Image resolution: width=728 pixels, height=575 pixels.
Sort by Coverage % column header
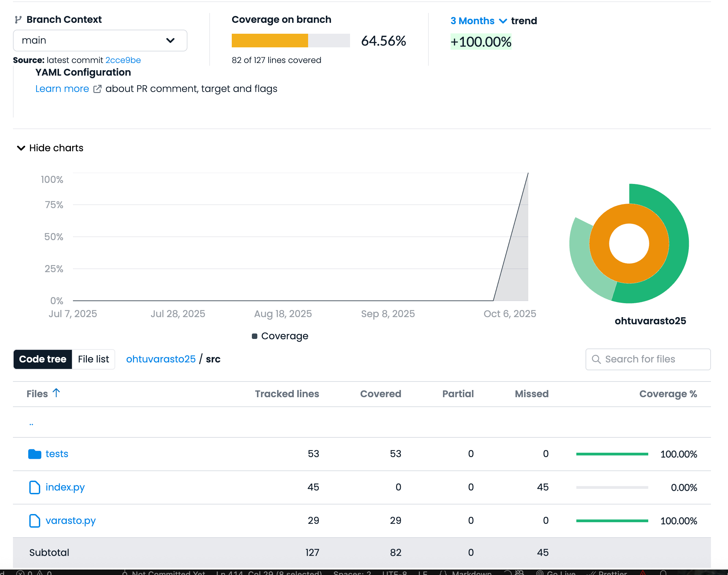pos(668,394)
